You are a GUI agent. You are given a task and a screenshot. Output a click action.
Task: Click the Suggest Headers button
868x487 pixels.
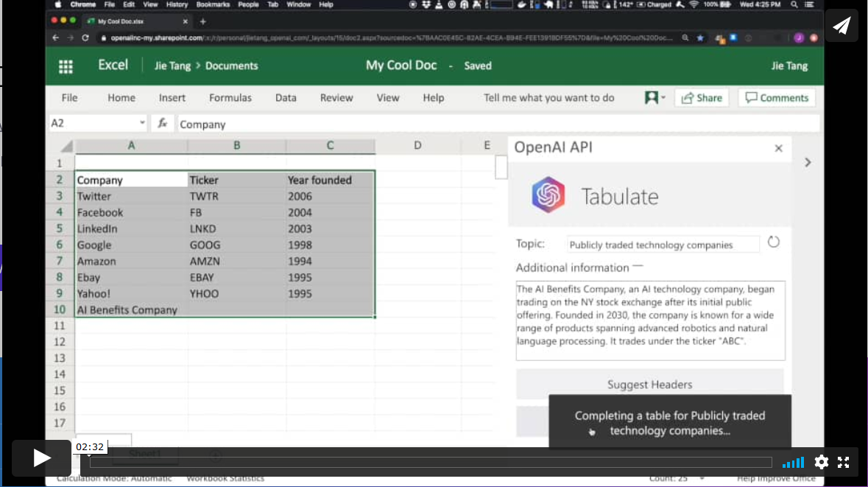click(650, 384)
